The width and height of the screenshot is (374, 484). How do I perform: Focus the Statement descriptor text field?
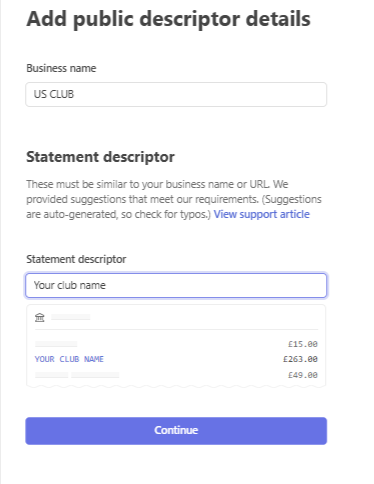pyautogui.click(x=176, y=285)
